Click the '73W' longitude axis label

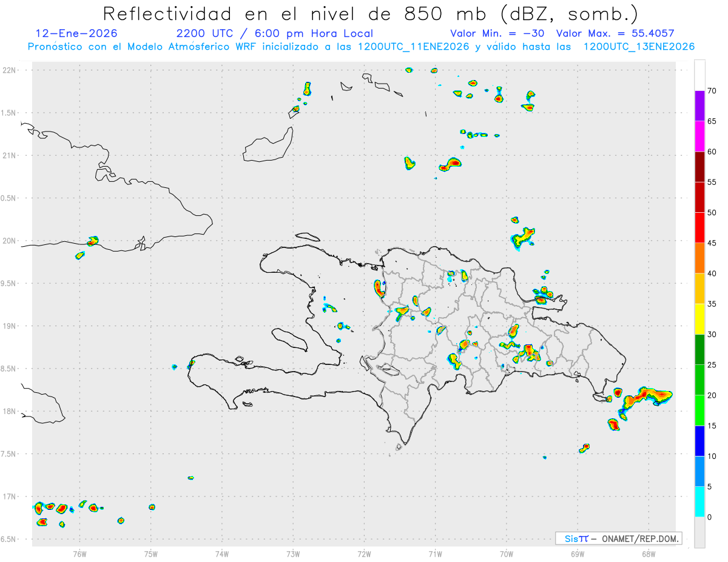coord(293,554)
